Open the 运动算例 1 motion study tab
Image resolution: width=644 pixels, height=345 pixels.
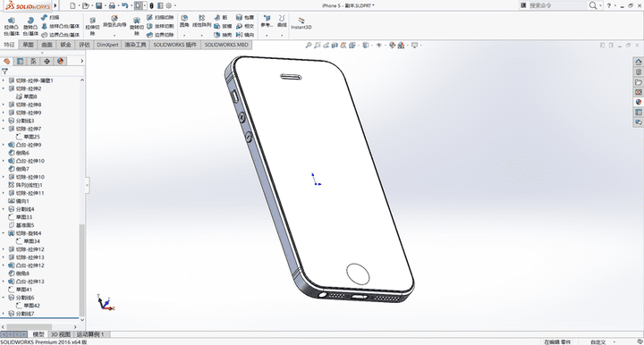pyautogui.click(x=90, y=334)
